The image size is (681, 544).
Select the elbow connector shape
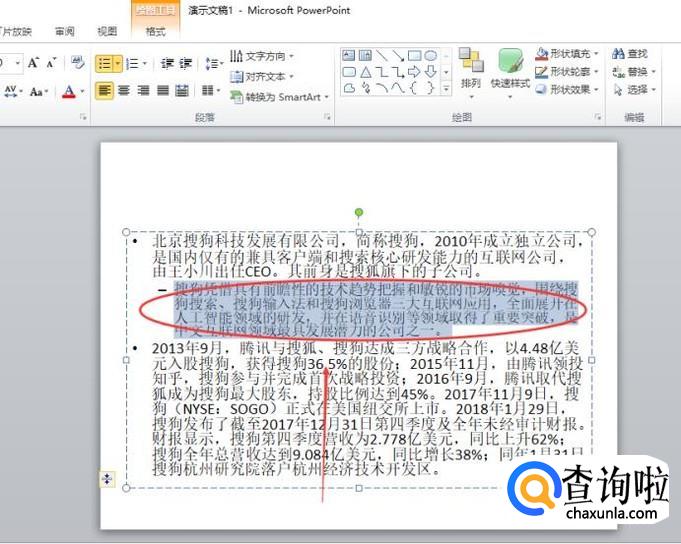[x=382, y=72]
